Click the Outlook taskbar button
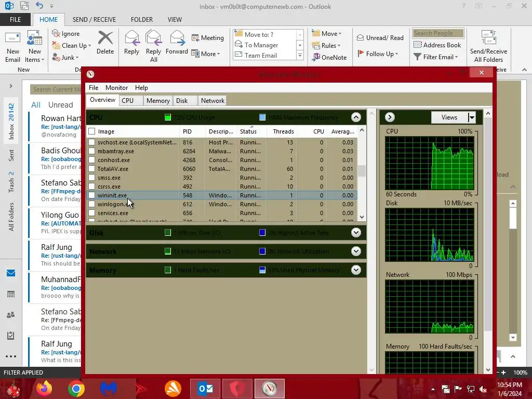Screen dimensions: 532x399 [x=205, y=389]
